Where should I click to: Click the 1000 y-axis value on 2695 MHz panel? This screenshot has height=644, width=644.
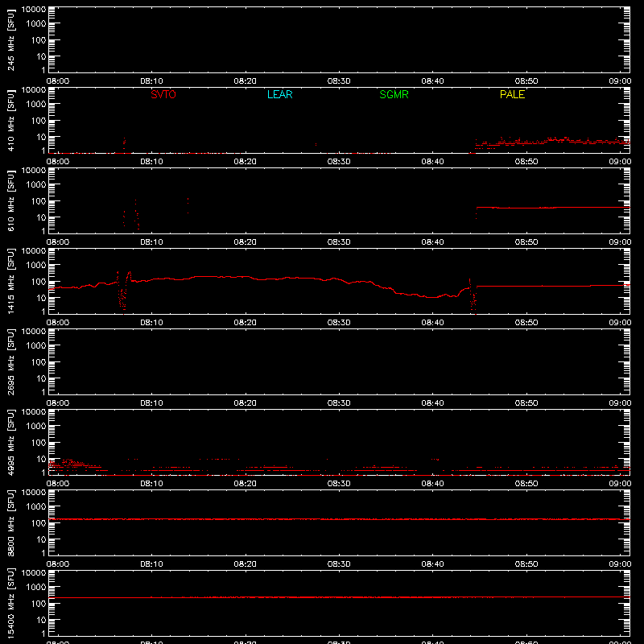click(36, 346)
